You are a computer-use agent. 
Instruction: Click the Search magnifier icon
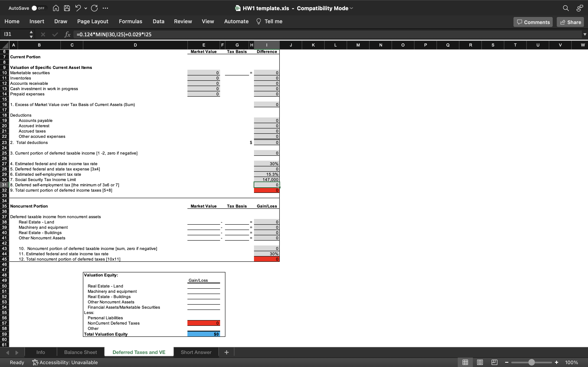566,8
